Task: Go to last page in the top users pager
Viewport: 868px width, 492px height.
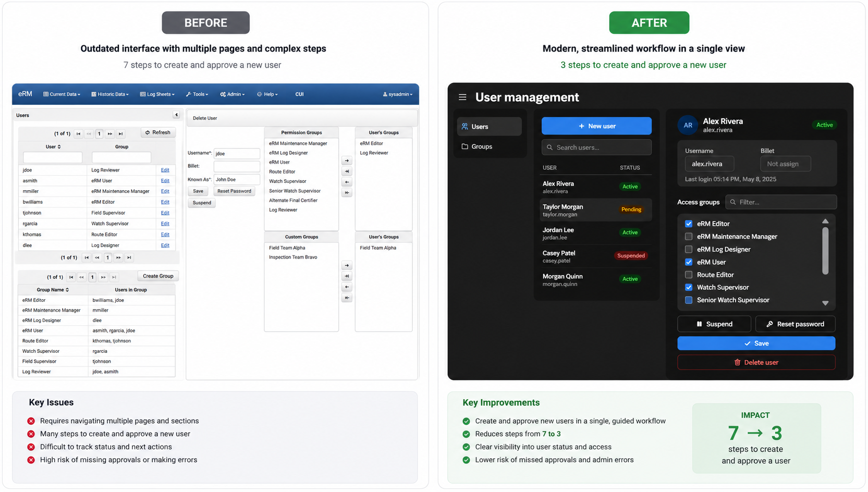Action: [120, 134]
